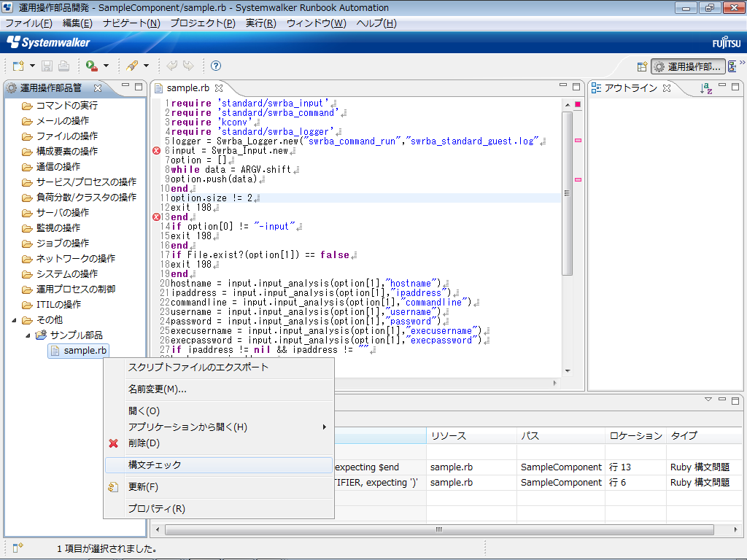The height and width of the screenshot is (560, 747).
Task: Select the ネットワークの操作 folder
Action: coord(69,259)
